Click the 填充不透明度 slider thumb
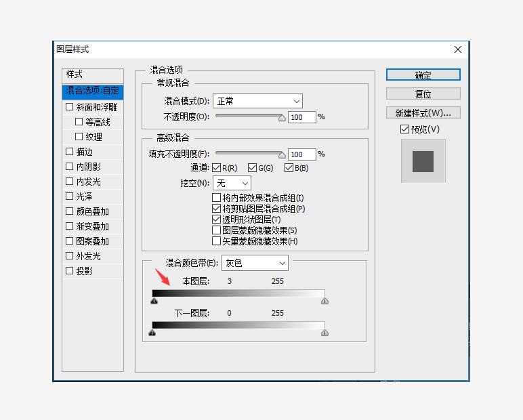523x420 pixels. click(282, 155)
